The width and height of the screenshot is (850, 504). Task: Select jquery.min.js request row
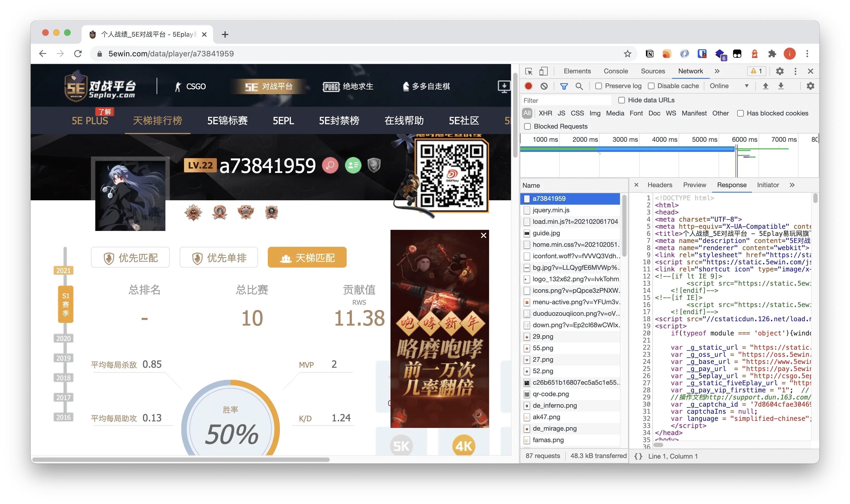(x=570, y=210)
